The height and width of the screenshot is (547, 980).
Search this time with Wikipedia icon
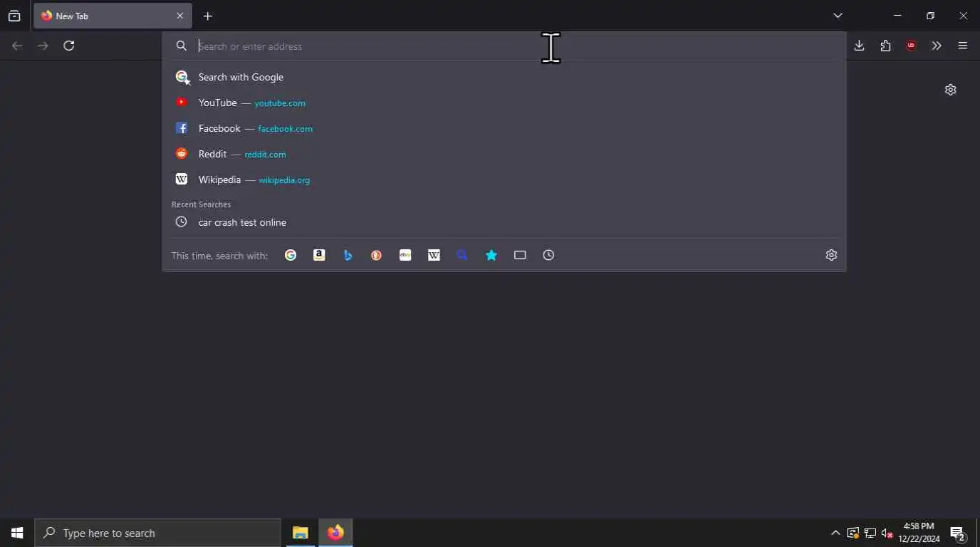[434, 255]
